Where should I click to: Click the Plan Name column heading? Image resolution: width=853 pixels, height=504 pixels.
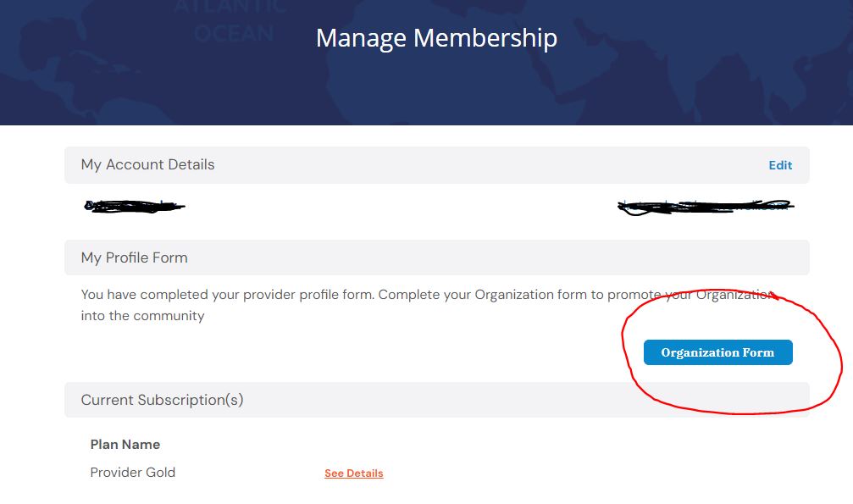click(125, 444)
